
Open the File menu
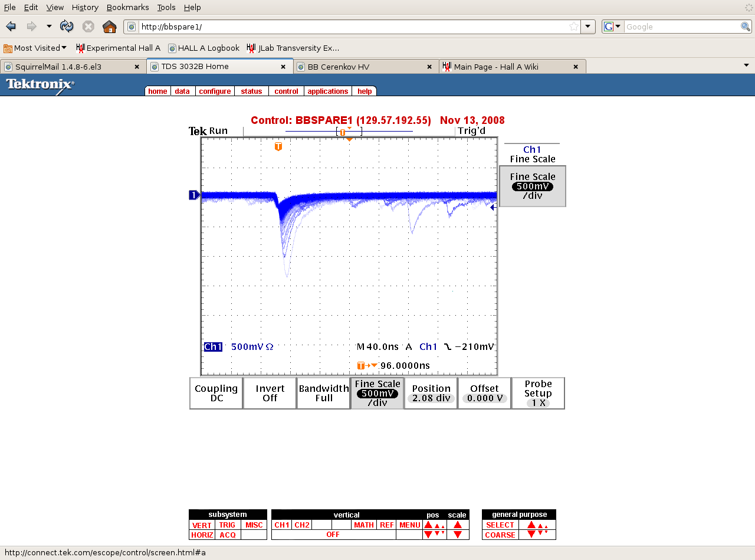tap(10, 7)
